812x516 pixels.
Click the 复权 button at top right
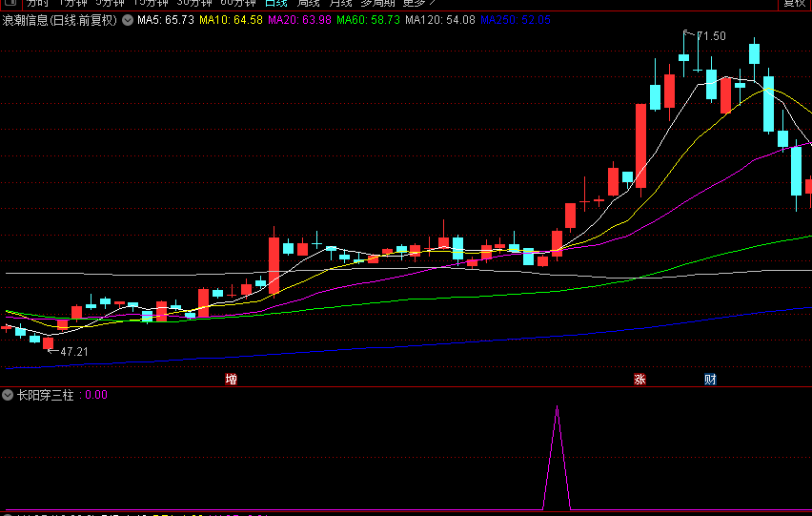795,3
